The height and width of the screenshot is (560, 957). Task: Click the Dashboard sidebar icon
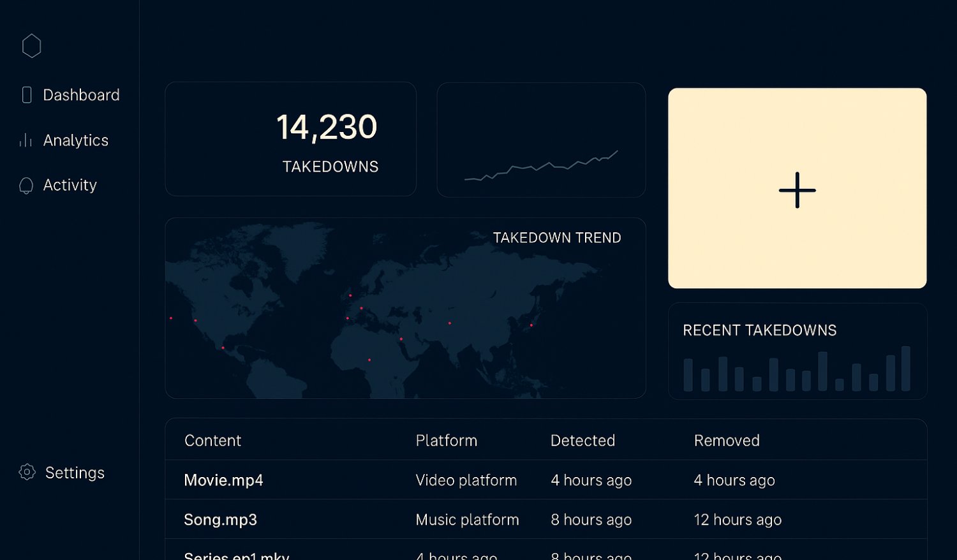point(27,95)
